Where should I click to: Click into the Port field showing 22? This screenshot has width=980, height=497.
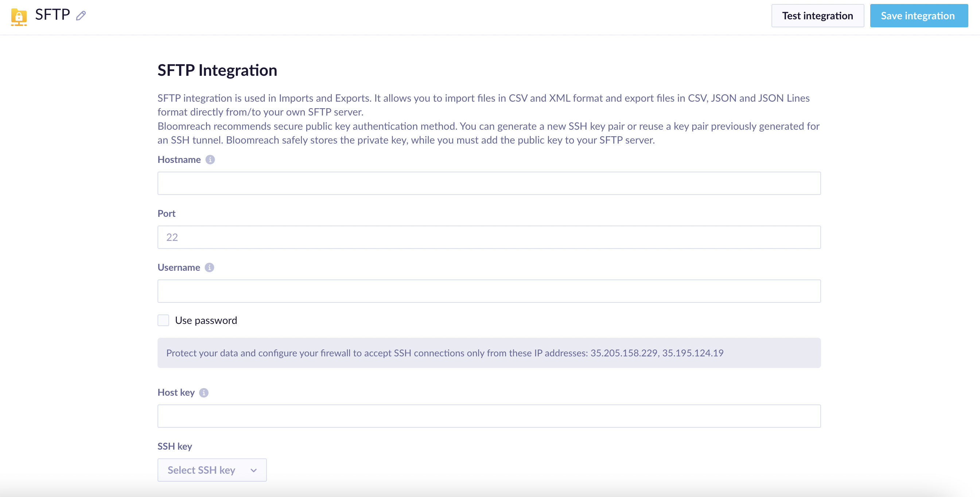489,237
